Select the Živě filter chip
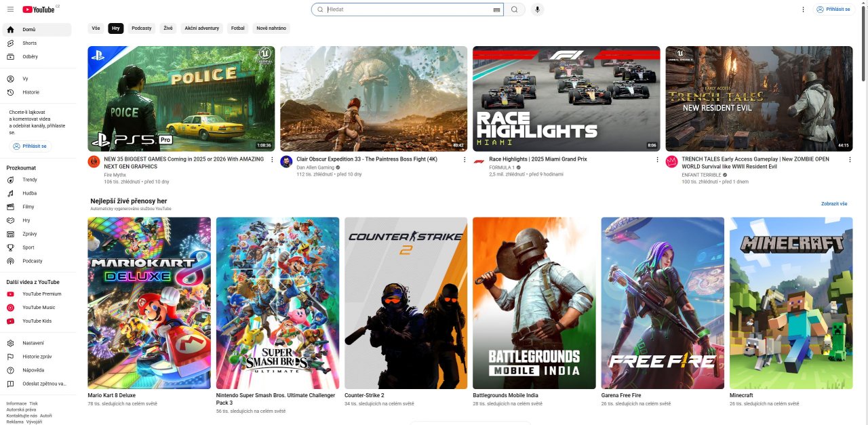Image resolution: width=868 pixels, height=425 pixels. 167,28
